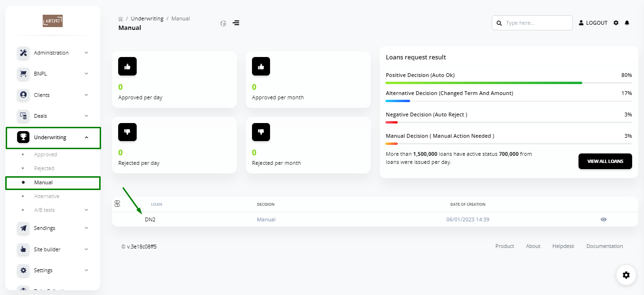Expand the Clients menu chevron
Screen dimensions: 644x295
click(86, 95)
